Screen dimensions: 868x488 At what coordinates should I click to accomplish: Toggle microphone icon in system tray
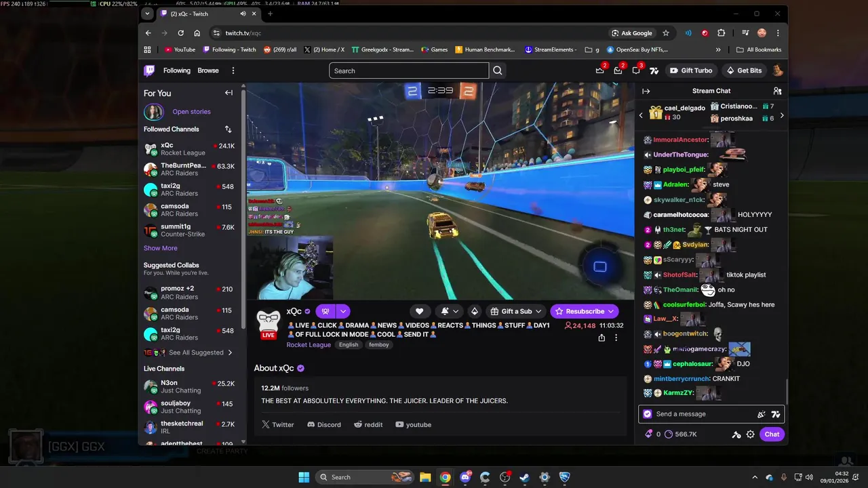click(783, 477)
